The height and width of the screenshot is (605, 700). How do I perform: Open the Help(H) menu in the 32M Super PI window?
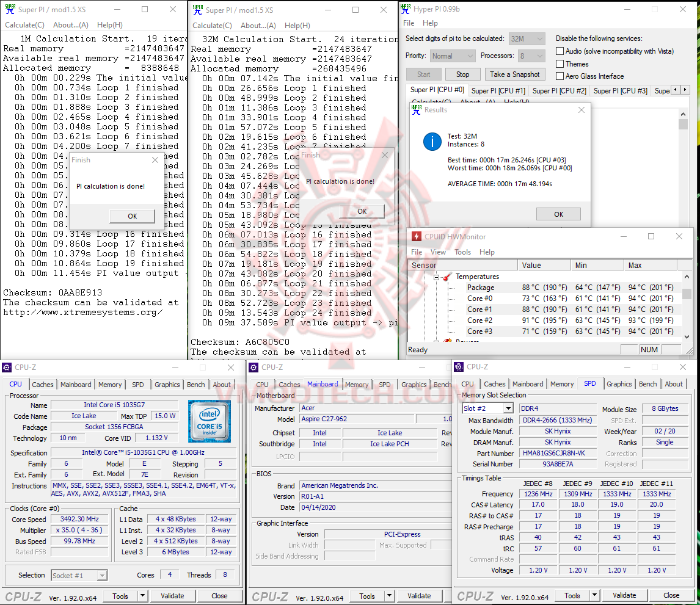297,26
